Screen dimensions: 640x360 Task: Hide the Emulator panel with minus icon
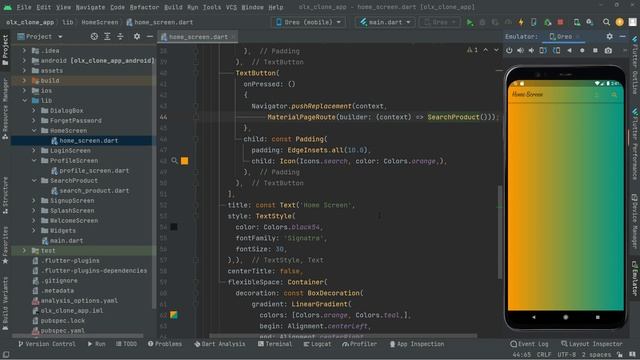click(x=622, y=36)
